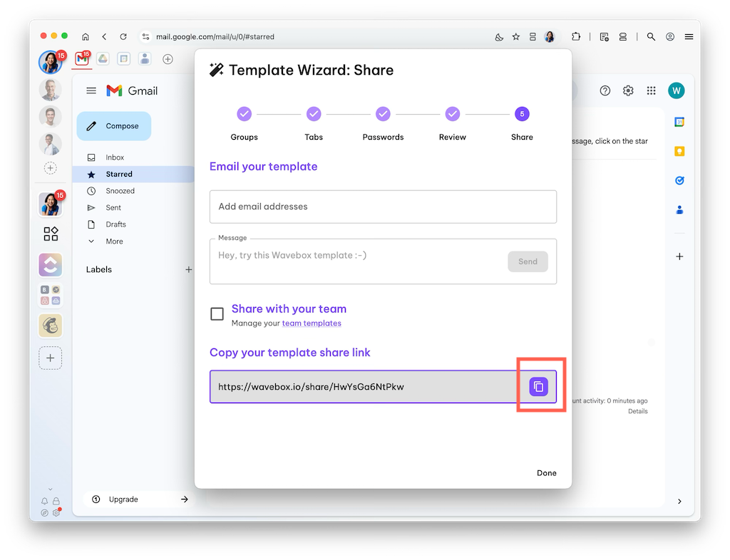
Task: Open Details link for account activity
Action: [x=637, y=411]
